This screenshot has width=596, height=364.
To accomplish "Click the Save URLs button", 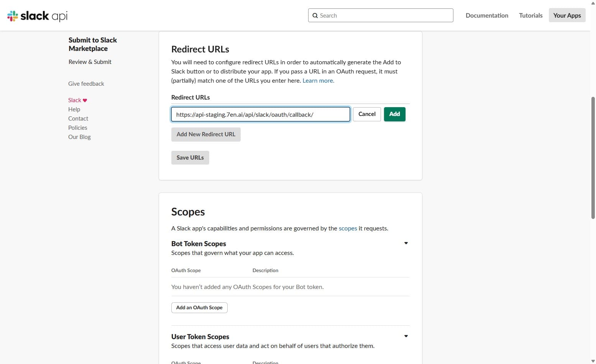I will [190, 158].
